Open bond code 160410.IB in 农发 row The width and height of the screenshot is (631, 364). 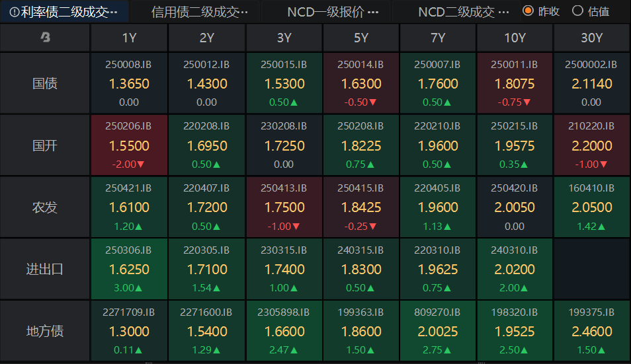click(x=591, y=188)
